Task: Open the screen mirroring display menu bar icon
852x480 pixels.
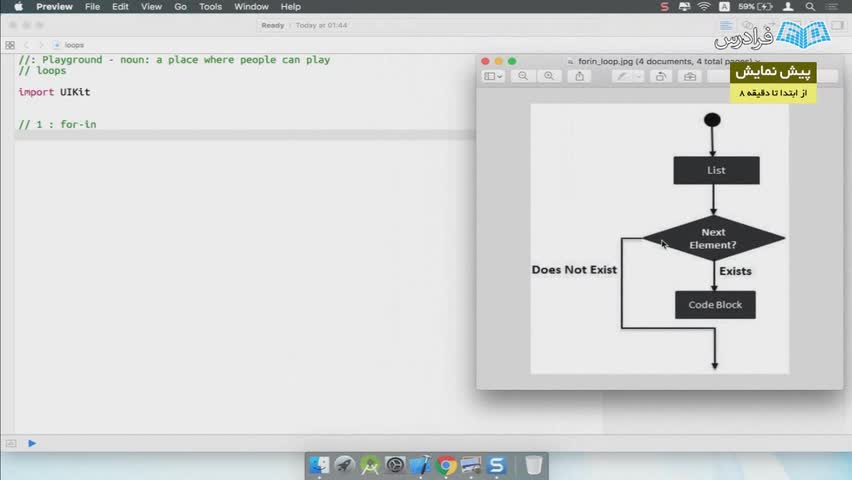Action: click(684, 7)
